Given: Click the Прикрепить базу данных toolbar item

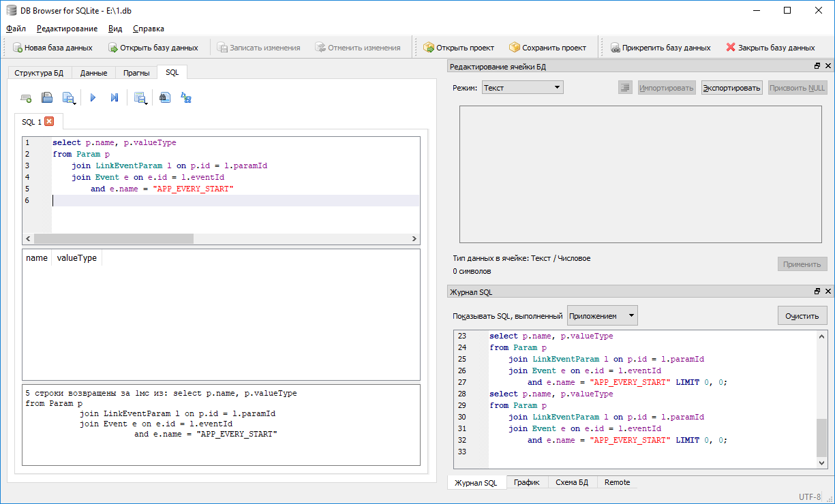Looking at the screenshot, I should 662,48.
